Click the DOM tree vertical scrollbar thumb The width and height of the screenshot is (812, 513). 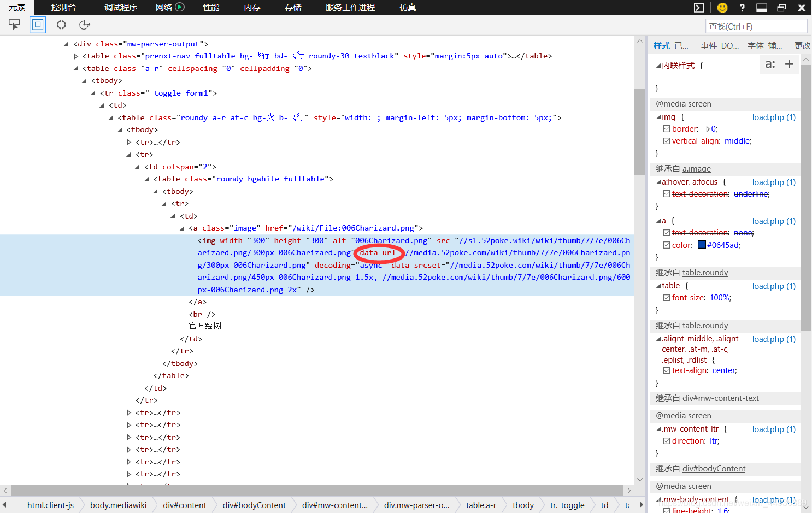640,132
